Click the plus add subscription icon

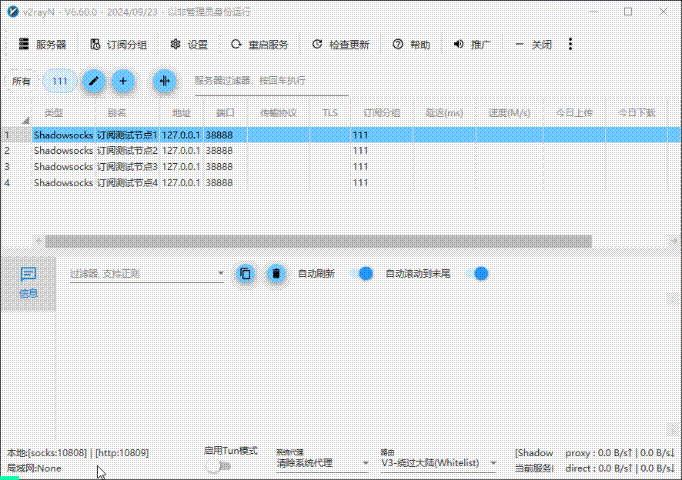(x=123, y=81)
